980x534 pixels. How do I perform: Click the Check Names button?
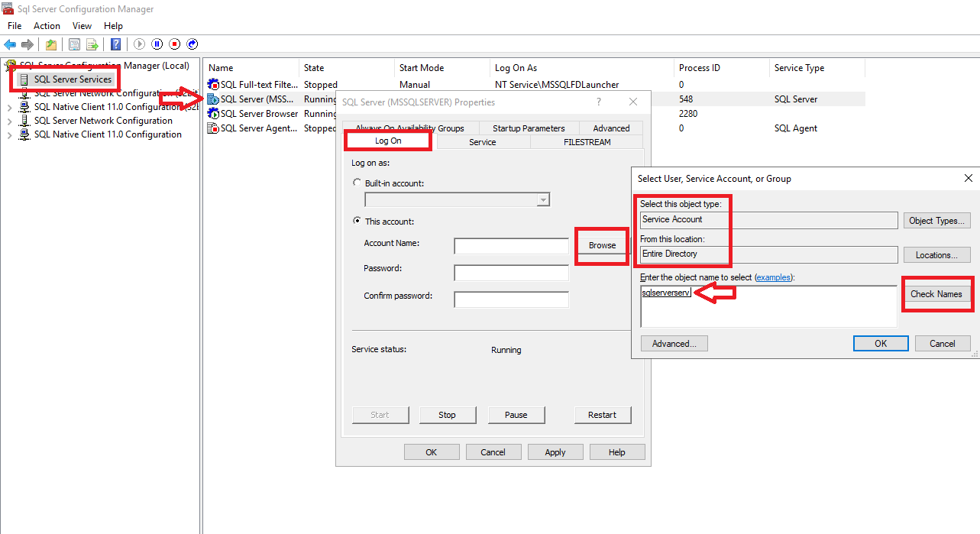(x=937, y=293)
